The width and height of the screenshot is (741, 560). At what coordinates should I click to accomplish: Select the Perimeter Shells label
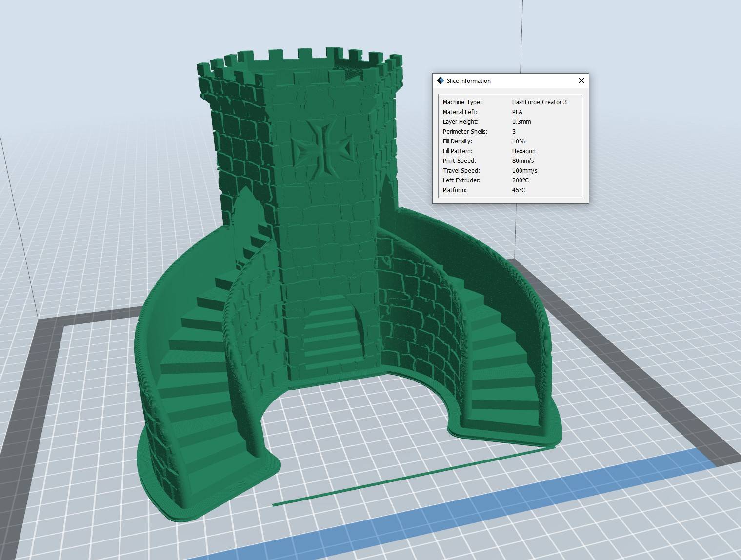[x=464, y=132]
